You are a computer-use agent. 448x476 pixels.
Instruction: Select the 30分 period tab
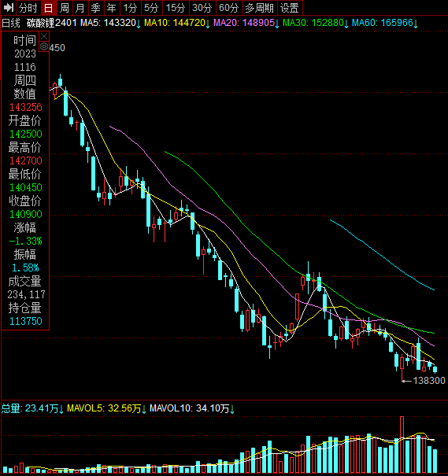pos(202,8)
